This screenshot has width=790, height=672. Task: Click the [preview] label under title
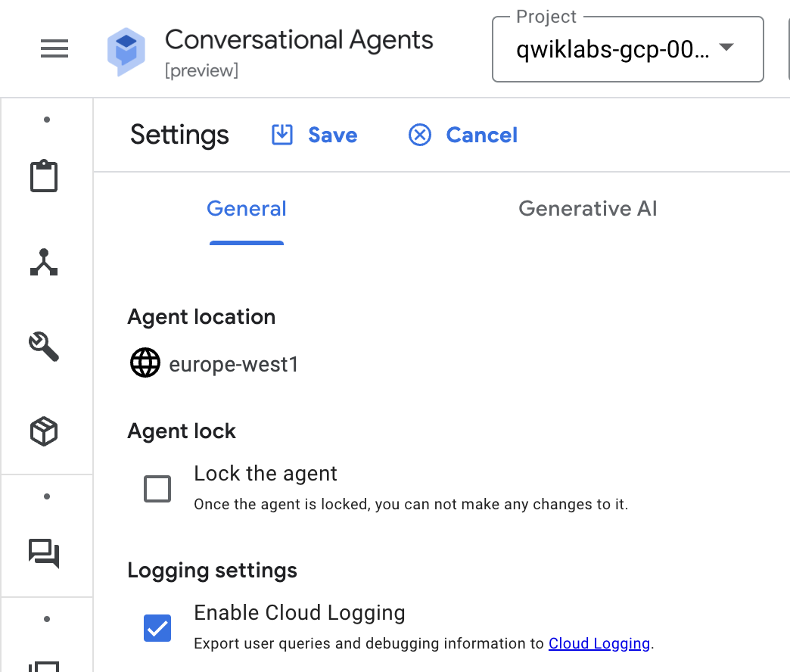coord(201,70)
